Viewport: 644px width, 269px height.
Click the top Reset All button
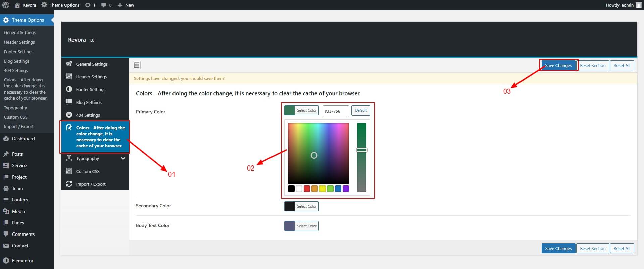click(x=622, y=65)
